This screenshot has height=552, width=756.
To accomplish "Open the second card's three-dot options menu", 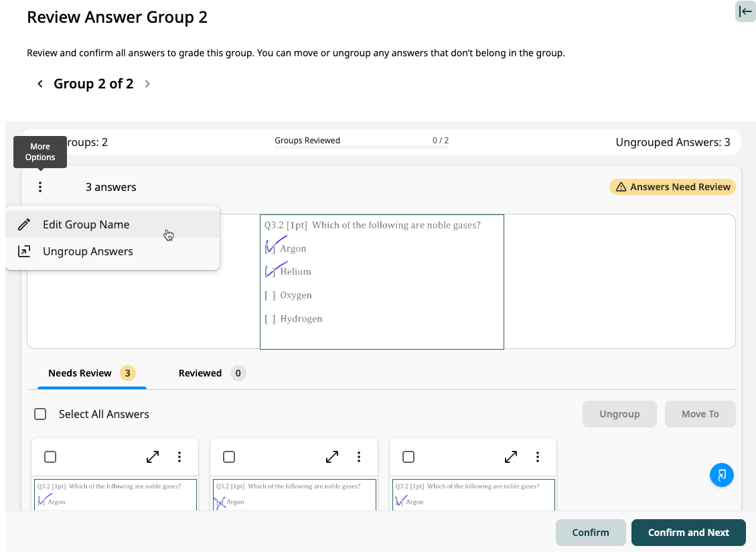I will (359, 456).
